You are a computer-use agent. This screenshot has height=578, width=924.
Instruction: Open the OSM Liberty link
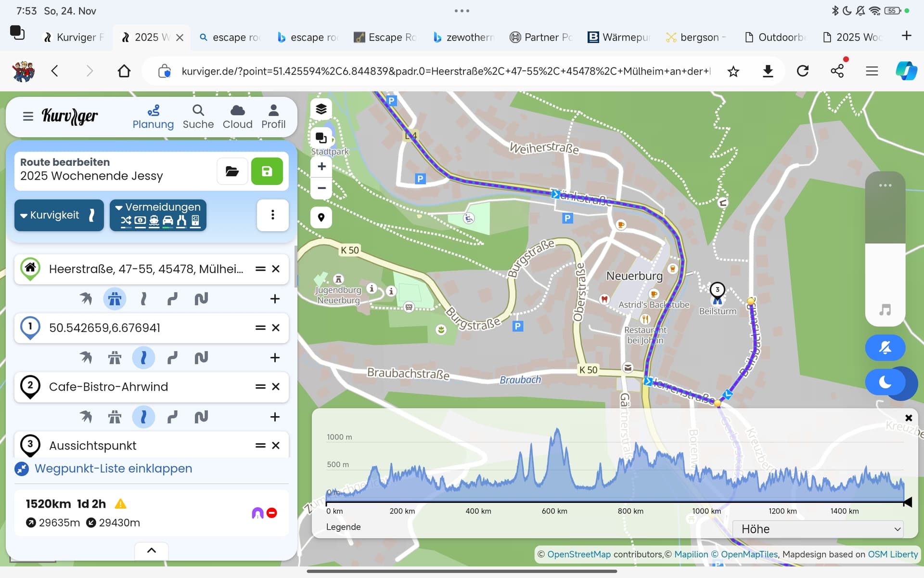click(x=893, y=554)
